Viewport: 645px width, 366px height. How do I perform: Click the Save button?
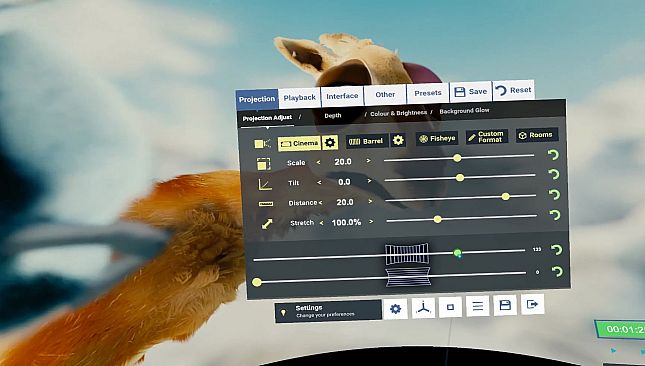click(471, 92)
